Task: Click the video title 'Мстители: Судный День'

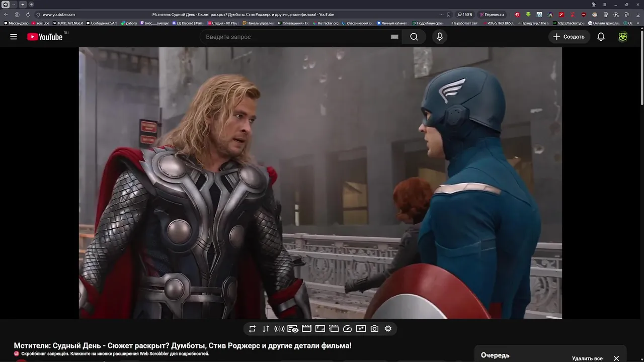Action: (183, 345)
